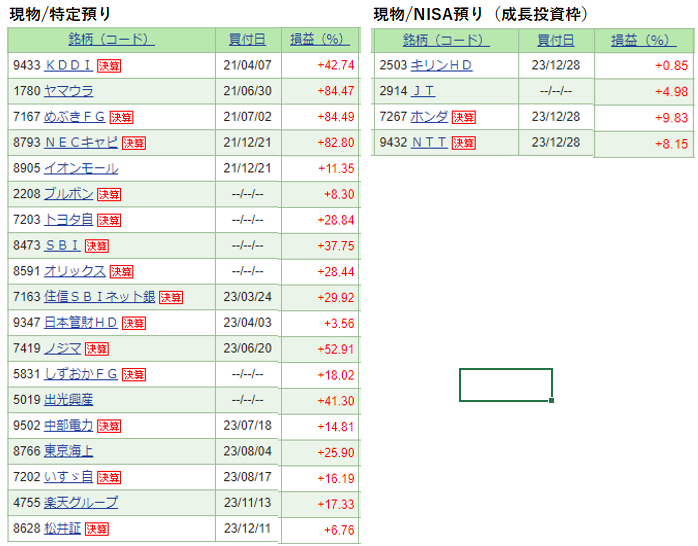Image resolution: width=698 pixels, height=546 pixels.
Task: Click the 決算 badge next to 住信SBIネット銀
Action: 171,298
